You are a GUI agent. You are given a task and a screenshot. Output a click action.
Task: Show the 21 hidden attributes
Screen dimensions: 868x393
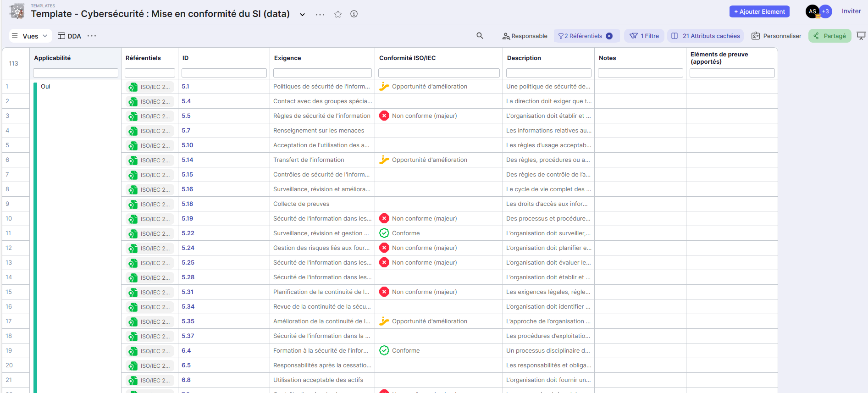[x=706, y=36]
